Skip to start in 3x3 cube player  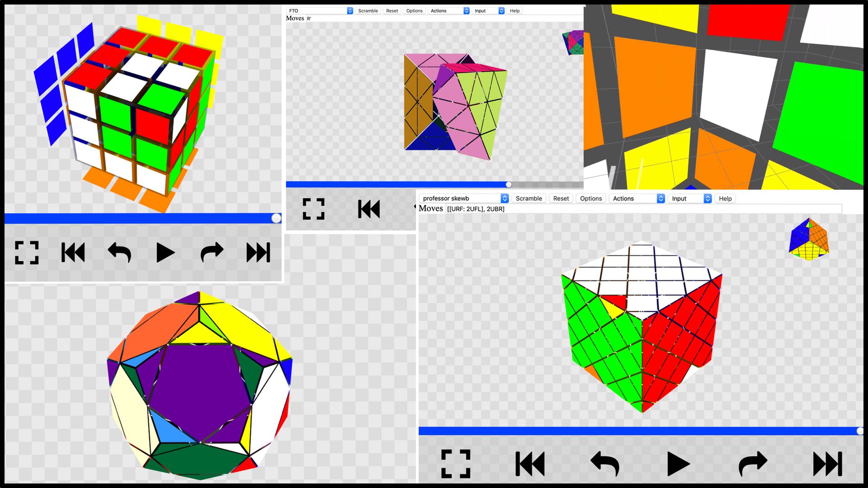(x=73, y=252)
